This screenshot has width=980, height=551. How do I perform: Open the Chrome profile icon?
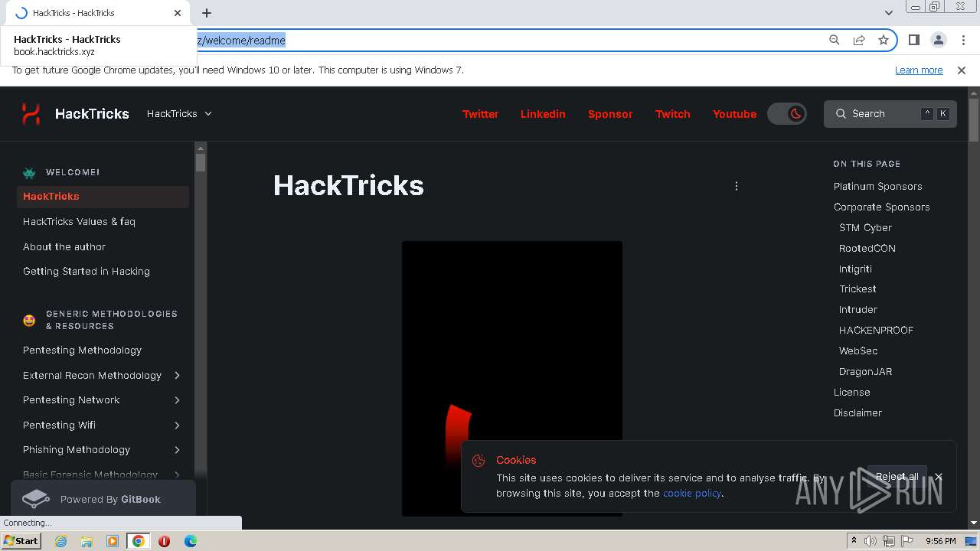938,41
